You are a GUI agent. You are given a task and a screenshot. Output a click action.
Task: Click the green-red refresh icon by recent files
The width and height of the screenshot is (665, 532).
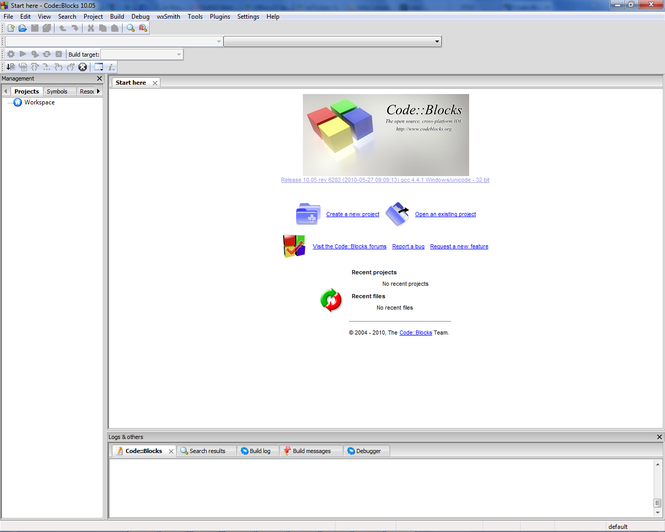tap(331, 300)
